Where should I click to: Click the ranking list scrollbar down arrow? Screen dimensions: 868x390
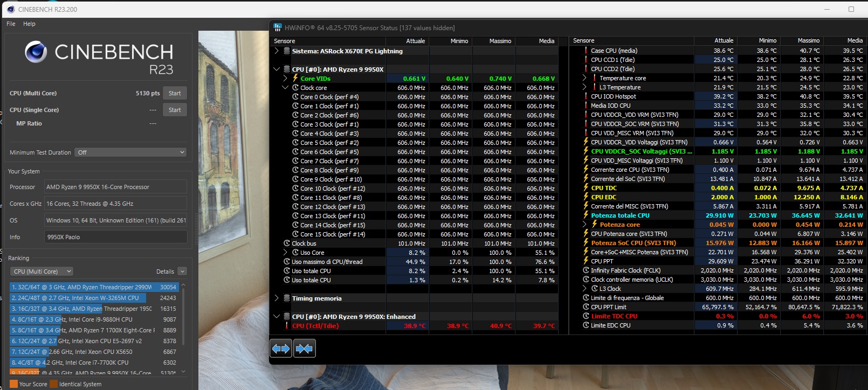click(183, 371)
